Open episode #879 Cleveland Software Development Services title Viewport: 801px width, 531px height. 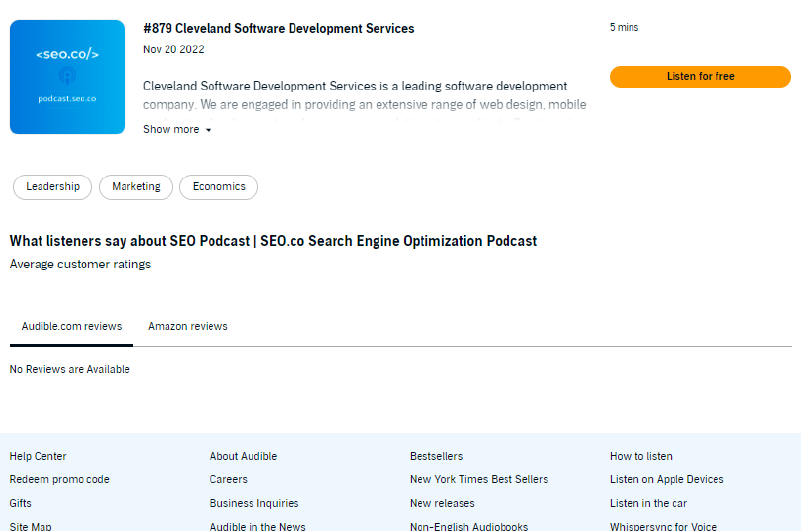278,29
